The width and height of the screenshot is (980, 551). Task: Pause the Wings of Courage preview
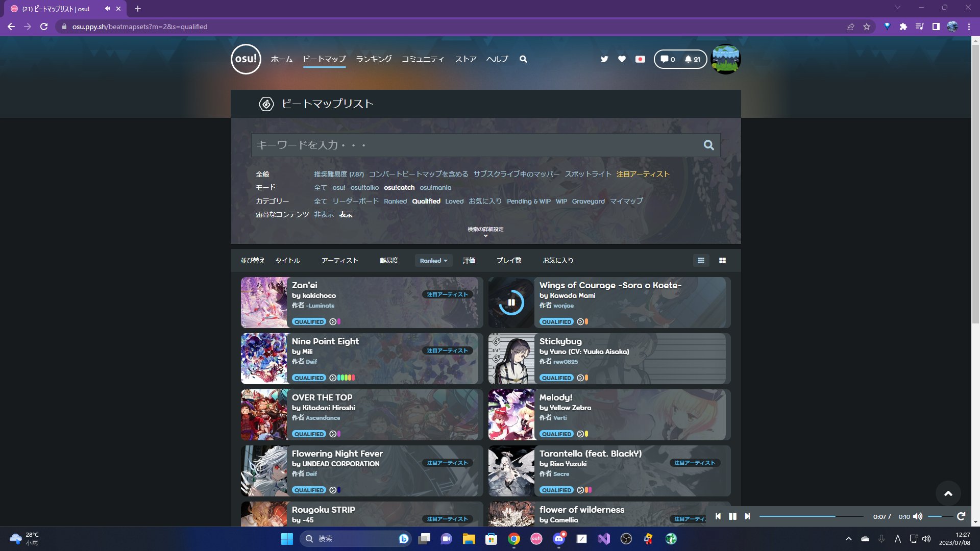[x=511, y=303]
